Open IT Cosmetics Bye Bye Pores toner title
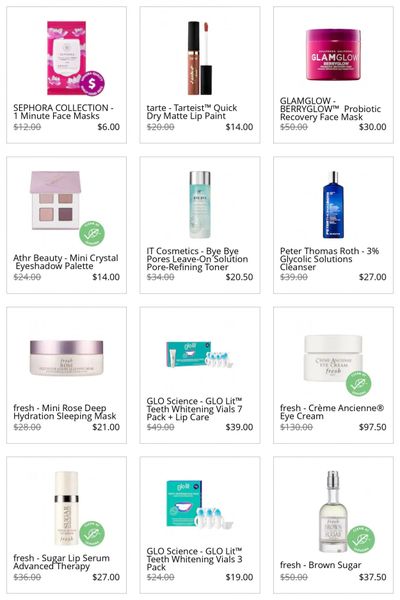The width and height of the screenshot is (400, 600). click(197, 259)
